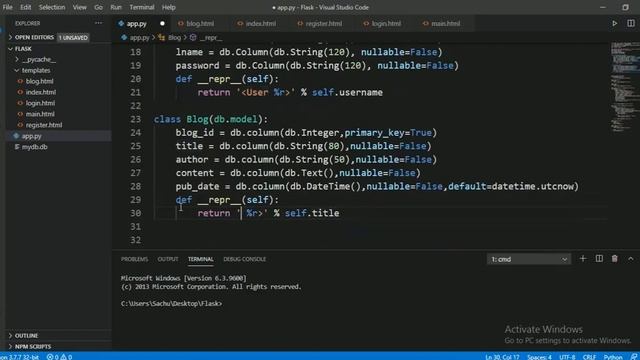Open the Edit menu
The image size is (640, 360).
[25, 7]
